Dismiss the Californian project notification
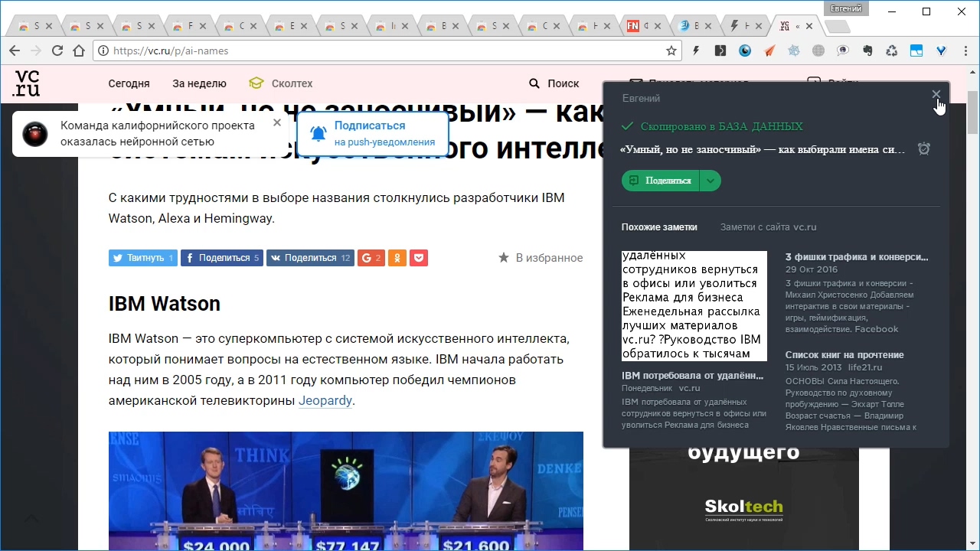 pos(277,122)
